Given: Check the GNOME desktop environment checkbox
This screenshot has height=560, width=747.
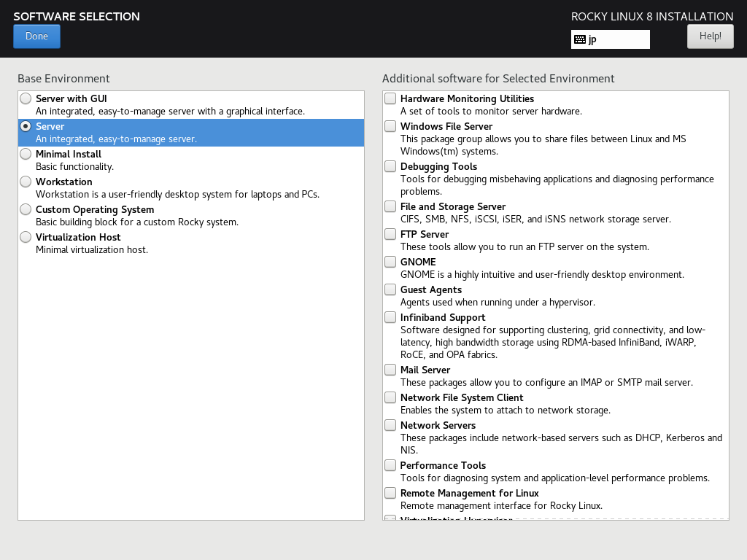Looking at the screenshot, I should pyautogui.click(x=390, y=261).
